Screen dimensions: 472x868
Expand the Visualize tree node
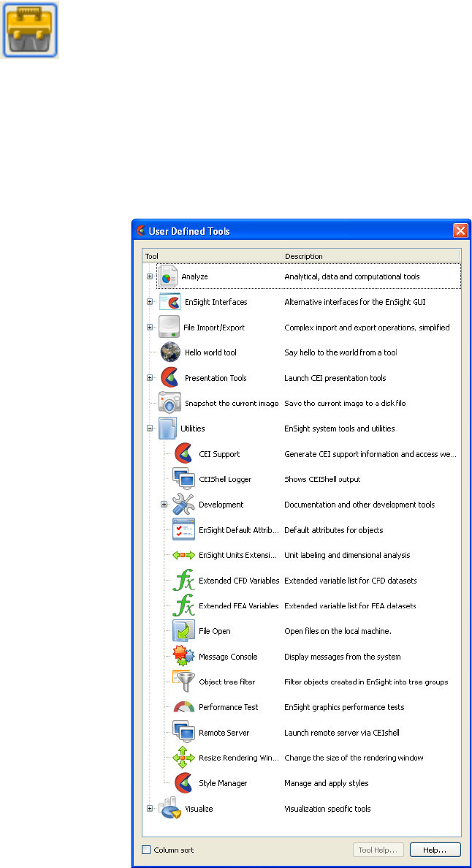tap(149, 808)
